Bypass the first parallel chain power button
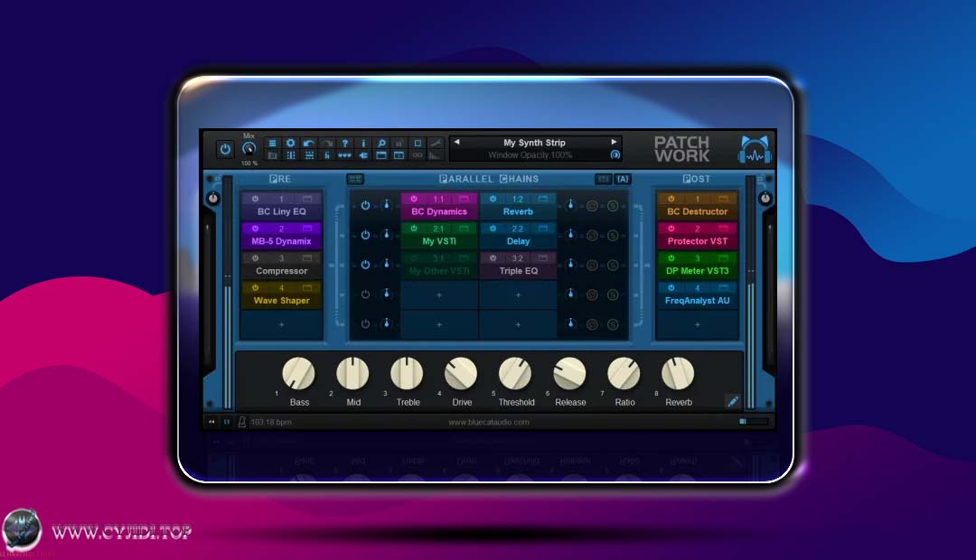Screen dimensions: 976x560 (x=365, y=205)
